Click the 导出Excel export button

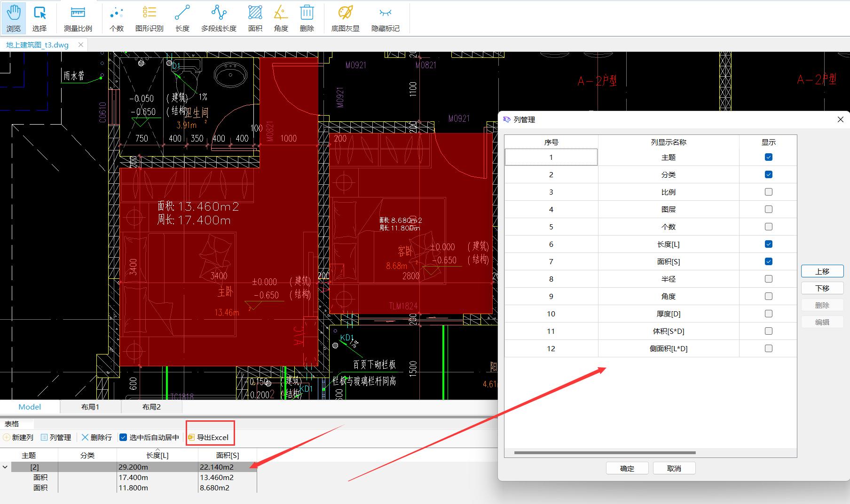point(208,437)
